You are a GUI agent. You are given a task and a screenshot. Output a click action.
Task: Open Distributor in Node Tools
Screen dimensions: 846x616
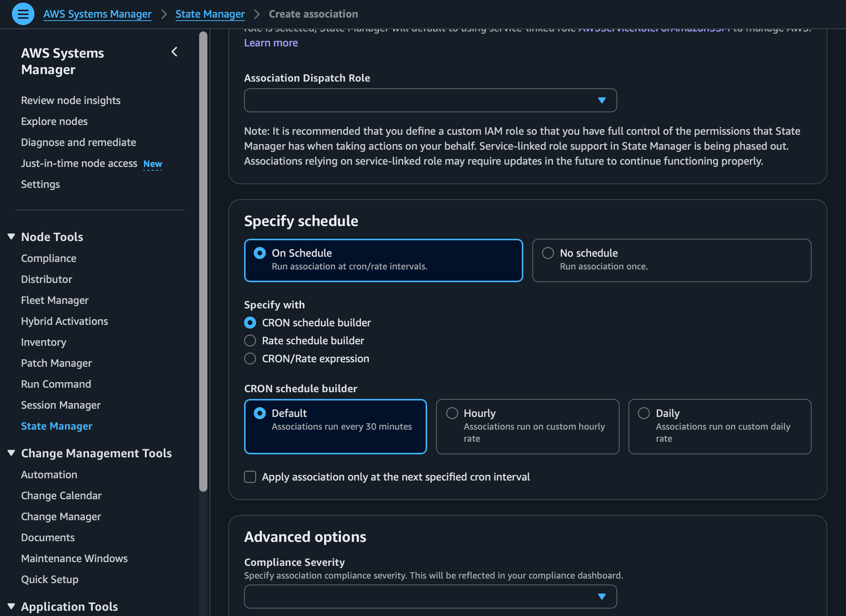point(46,279)
